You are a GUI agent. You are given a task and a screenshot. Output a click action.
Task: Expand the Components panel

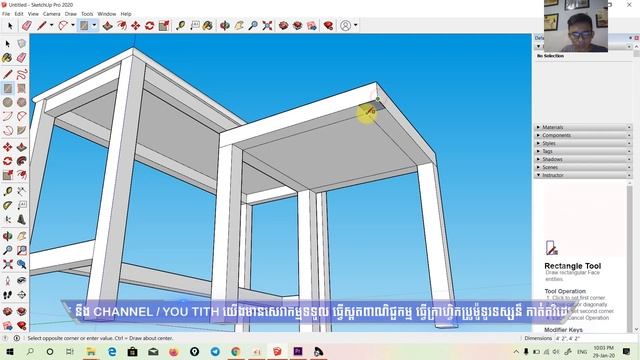point(582,135)
